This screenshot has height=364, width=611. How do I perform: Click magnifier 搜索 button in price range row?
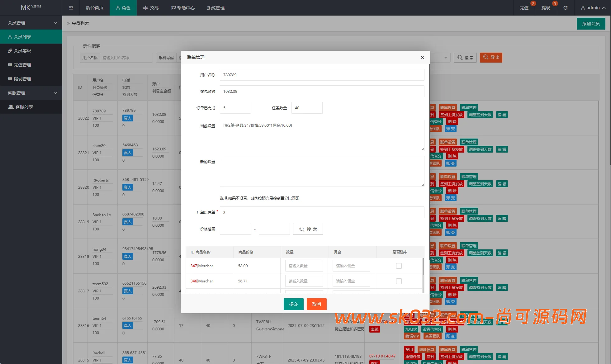point(308,229)
